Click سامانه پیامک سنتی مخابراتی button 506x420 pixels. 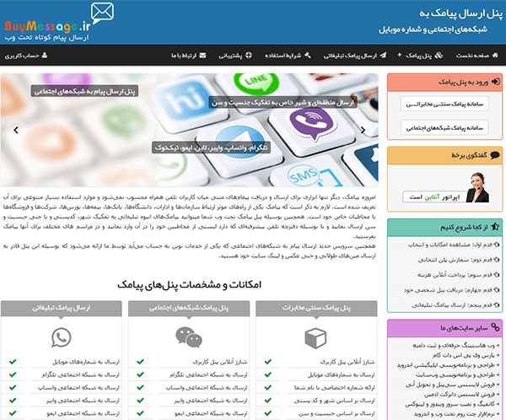point(444,104)
